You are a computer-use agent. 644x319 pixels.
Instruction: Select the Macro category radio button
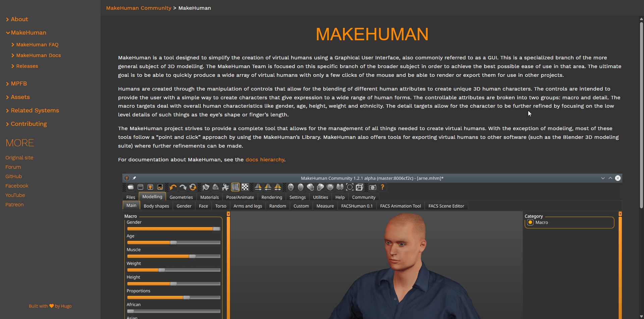[x=530, y=222]
